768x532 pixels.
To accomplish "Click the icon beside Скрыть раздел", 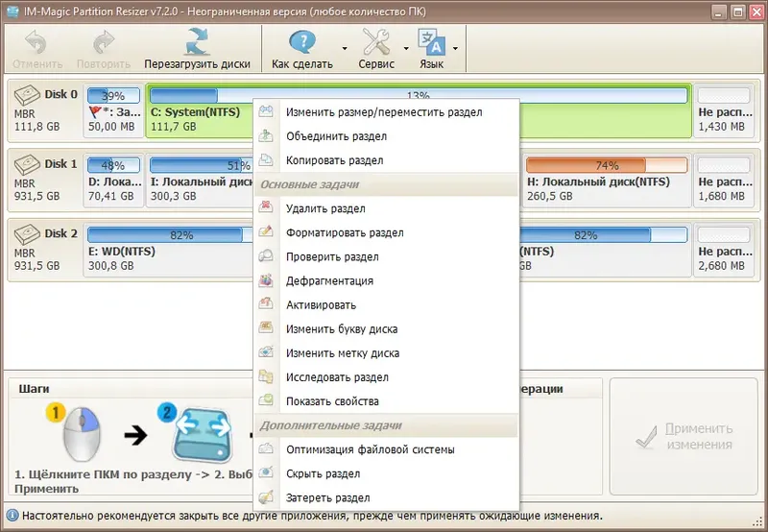I will point(266,472).
